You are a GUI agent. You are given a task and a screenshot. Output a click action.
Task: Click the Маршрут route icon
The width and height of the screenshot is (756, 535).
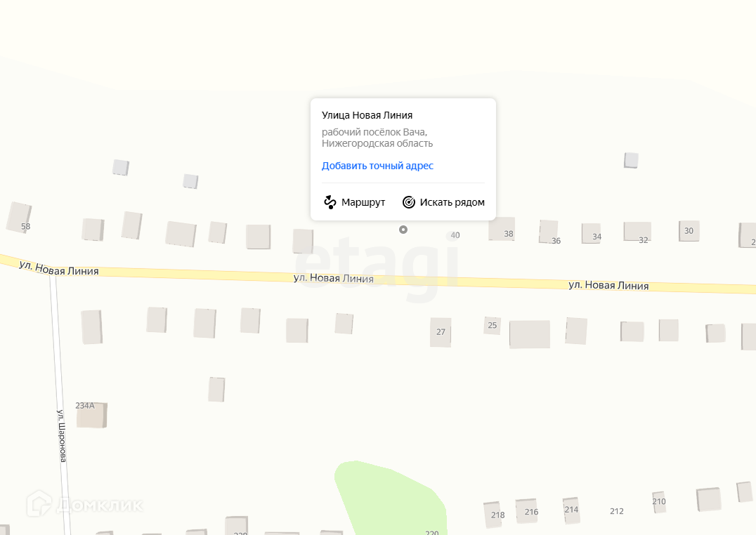[x=330, y=202]
